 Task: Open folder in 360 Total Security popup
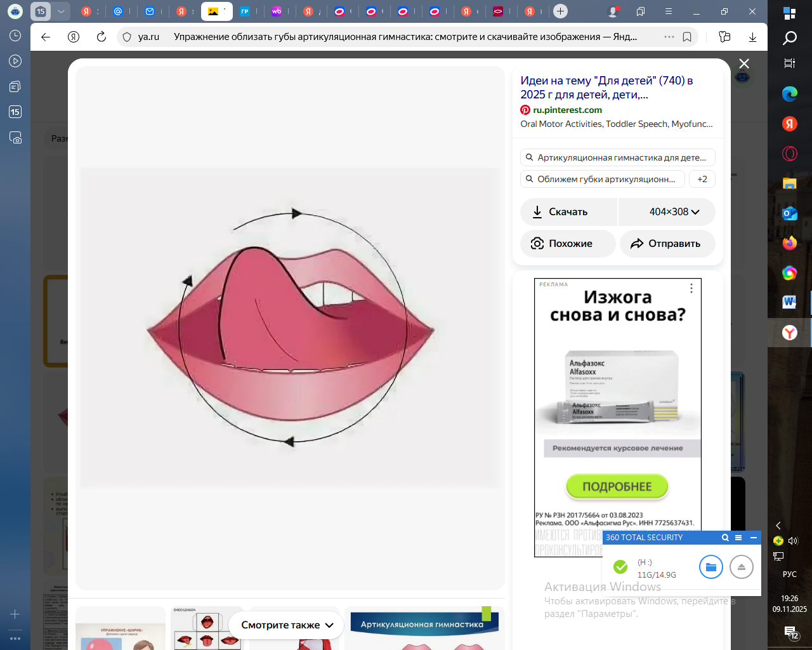click(x=710, y=567)
